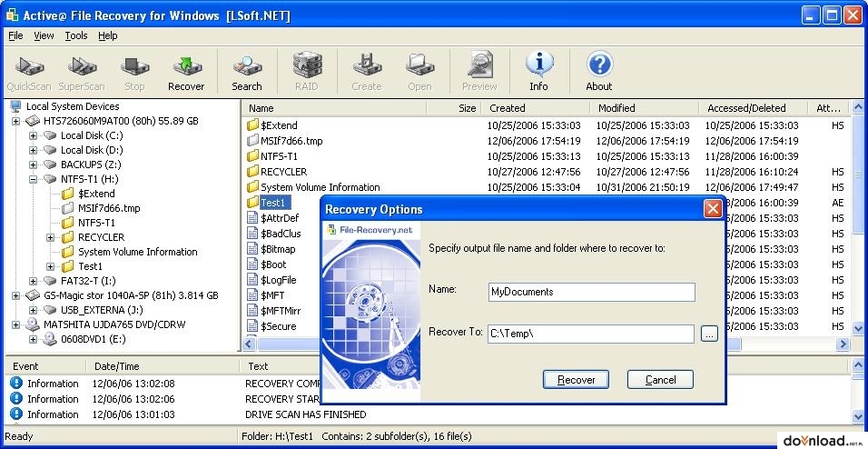The height and width of the screenshot is (449, 868).
Task: Expand MATSHITA UJDA765 DVD/CDRW node
Action: coord(15,324)
